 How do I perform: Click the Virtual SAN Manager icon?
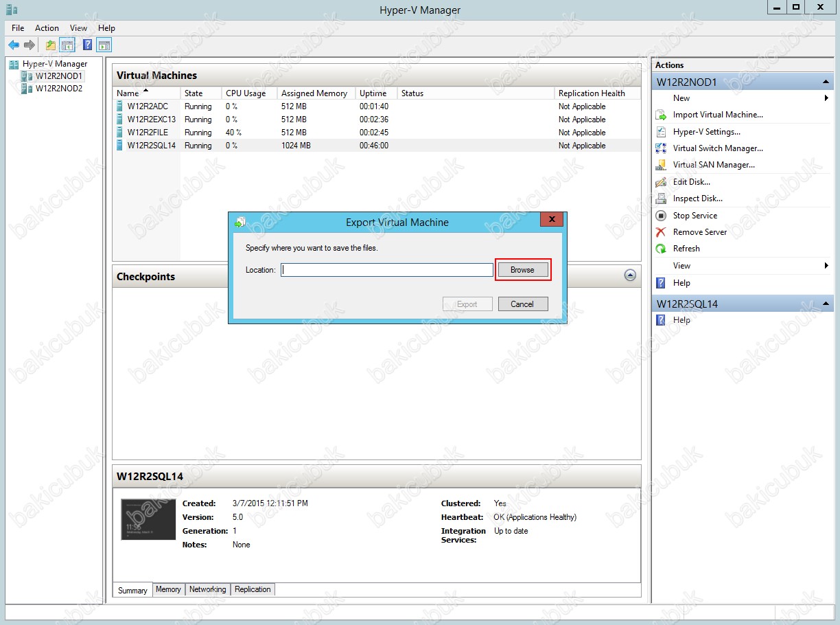(x=661, y=165)
